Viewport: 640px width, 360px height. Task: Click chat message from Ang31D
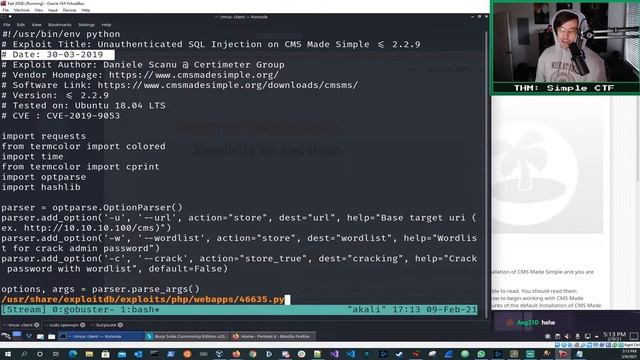pos(531,322)
